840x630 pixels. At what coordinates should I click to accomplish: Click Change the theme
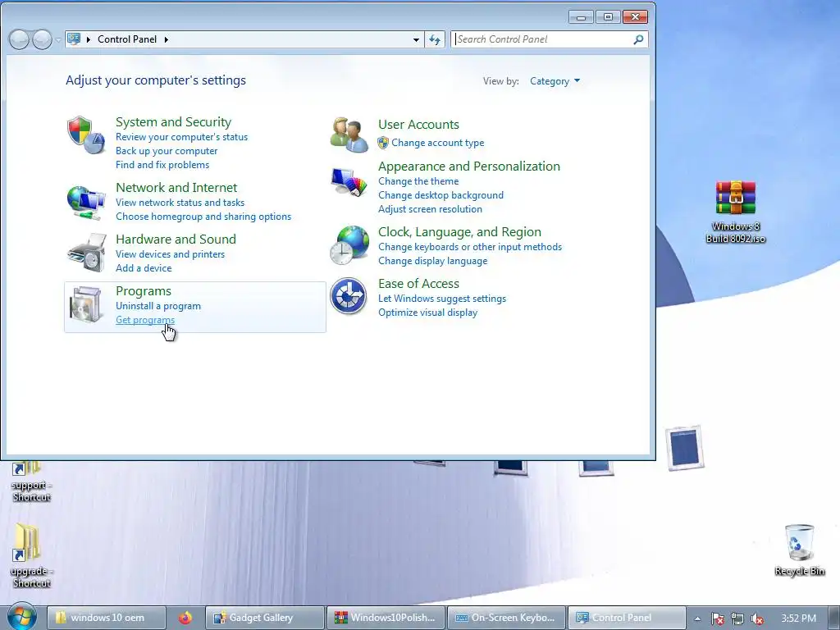418,181
